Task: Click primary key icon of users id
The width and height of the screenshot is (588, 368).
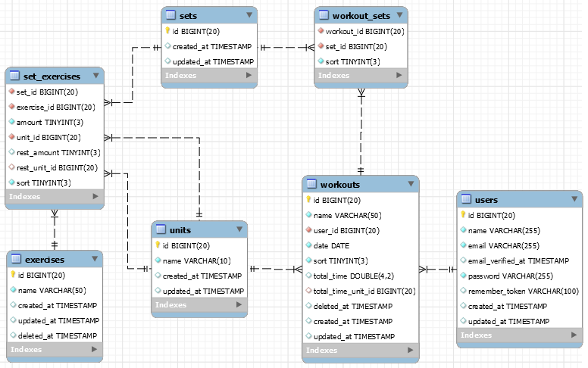Action: 463,215
